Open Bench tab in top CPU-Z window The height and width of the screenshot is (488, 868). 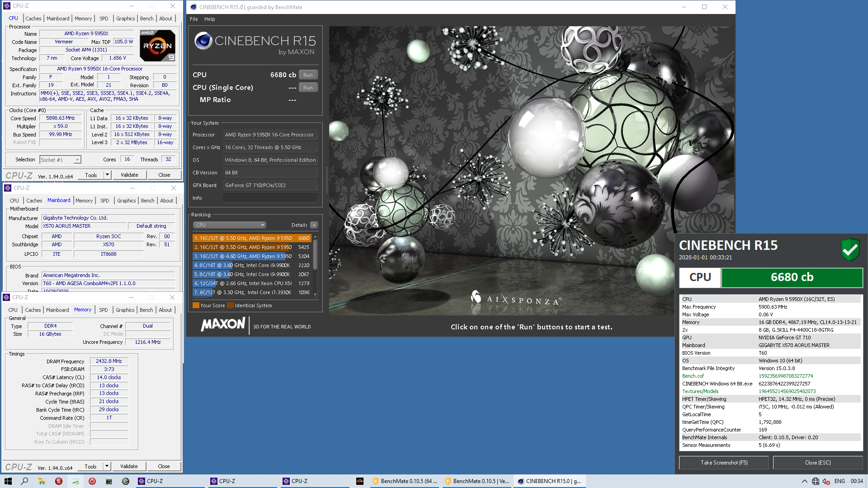point(147,19)
